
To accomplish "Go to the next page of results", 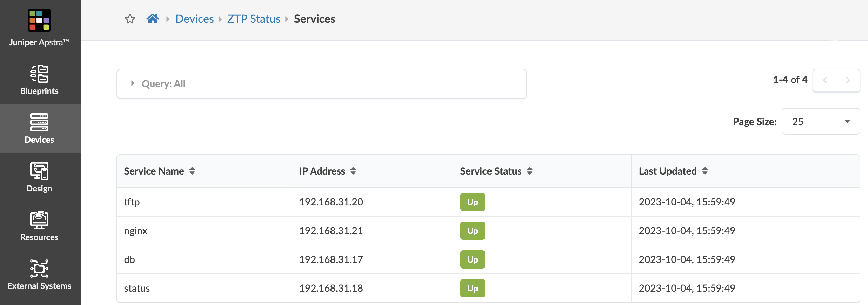I will click(x=848, y=80).
